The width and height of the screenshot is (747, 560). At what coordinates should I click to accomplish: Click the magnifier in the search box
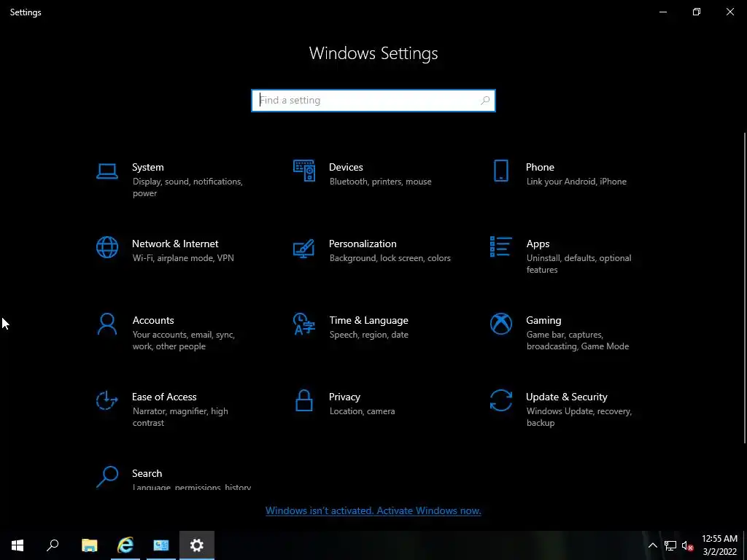coord(485,101)
